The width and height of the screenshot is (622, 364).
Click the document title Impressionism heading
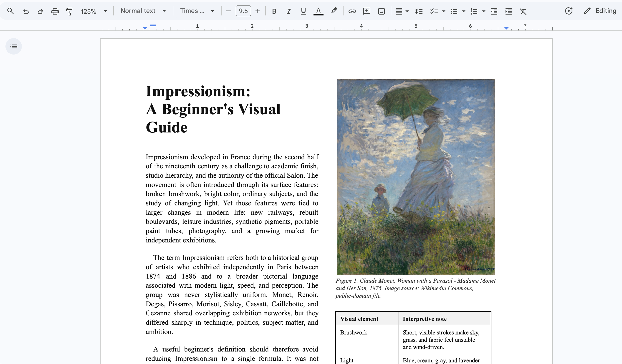tap(213, 109)
